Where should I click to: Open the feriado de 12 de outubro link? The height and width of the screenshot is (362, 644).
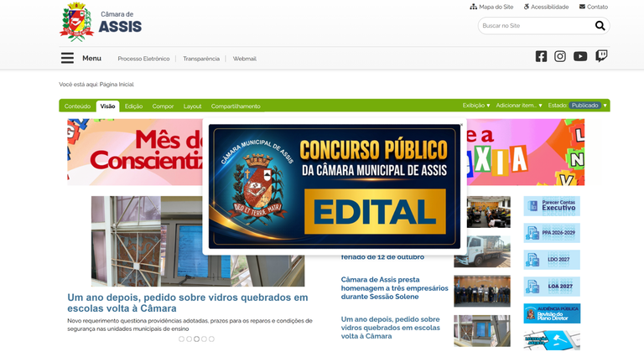(382, 257)
